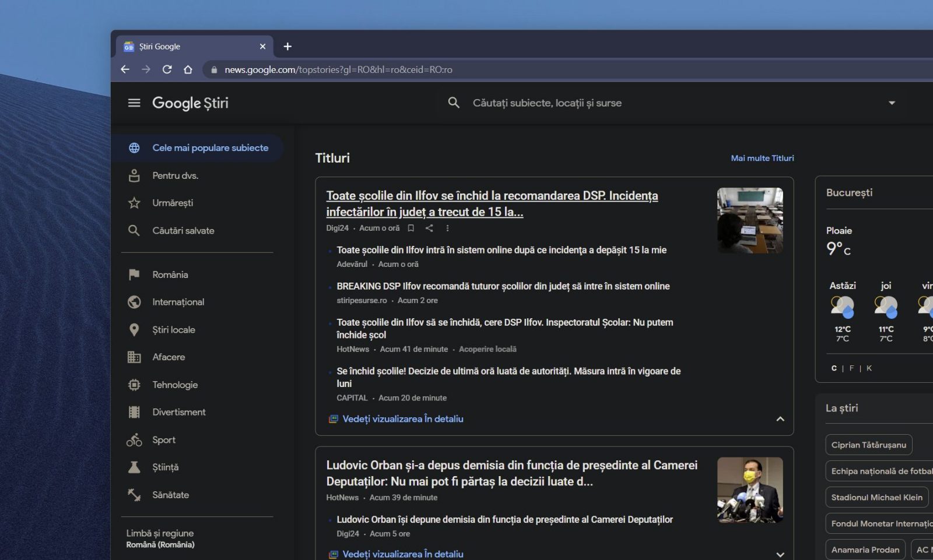
Task: Open the HotNews Inspectoratul Școlar article
Action: (505, 329)
